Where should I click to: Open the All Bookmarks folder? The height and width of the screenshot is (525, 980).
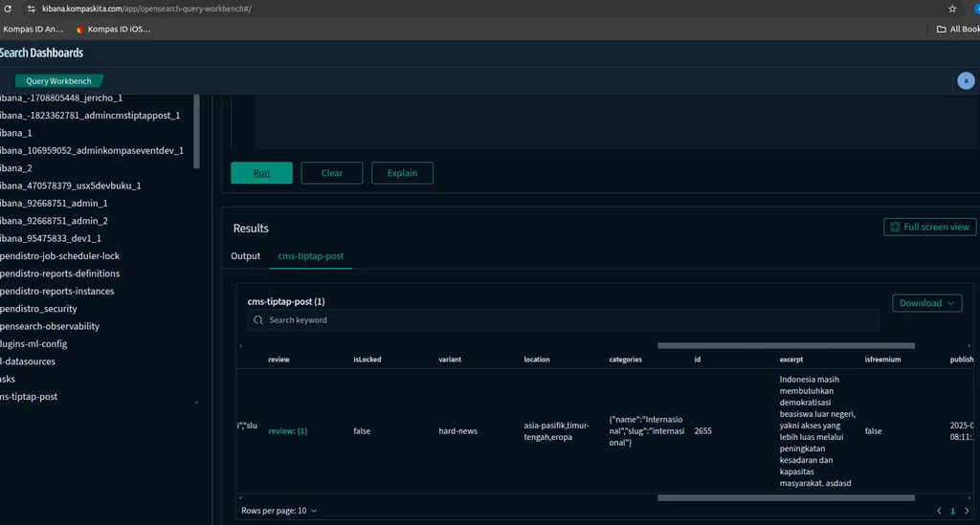click(x=957, y=29)
